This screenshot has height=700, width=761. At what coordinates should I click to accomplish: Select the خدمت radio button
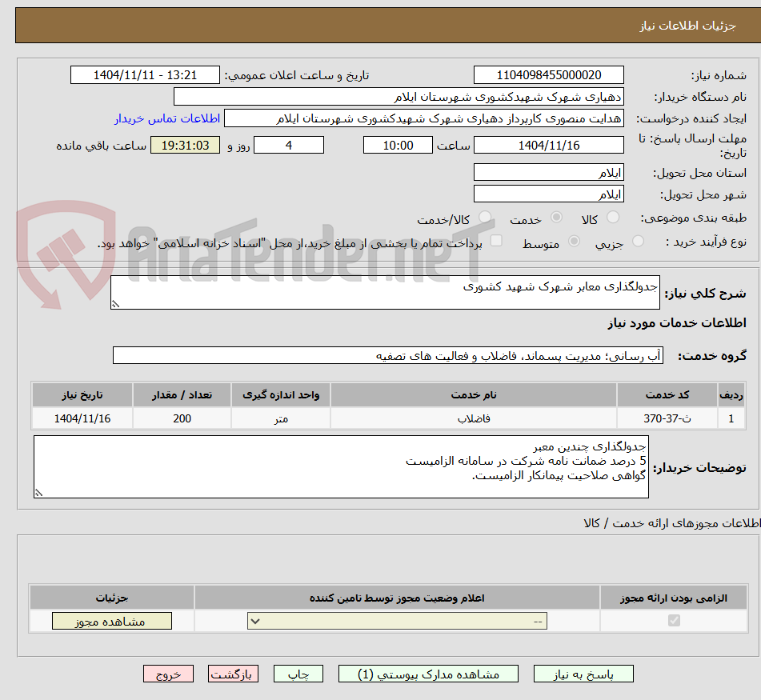click(556, 218)
